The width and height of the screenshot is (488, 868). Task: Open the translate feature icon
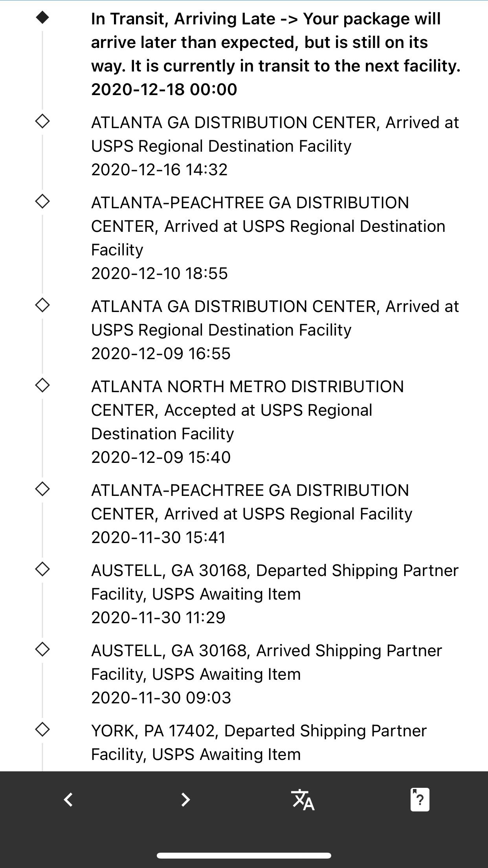303,800
